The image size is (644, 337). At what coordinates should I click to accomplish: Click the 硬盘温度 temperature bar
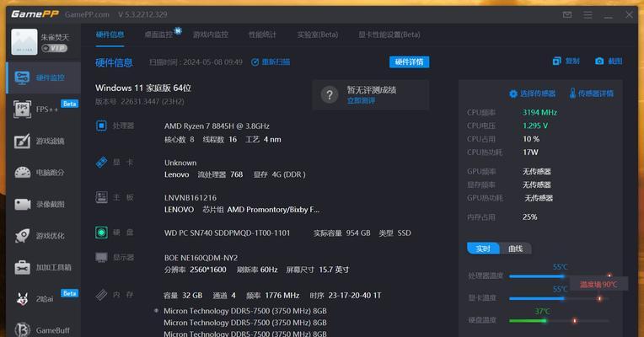[559, 321]
